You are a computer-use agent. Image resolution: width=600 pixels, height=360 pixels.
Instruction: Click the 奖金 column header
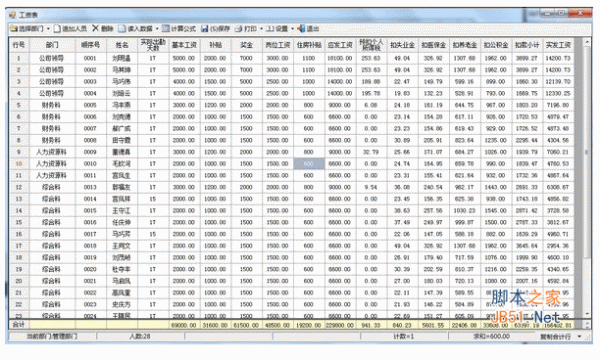(x=246, y=45)
